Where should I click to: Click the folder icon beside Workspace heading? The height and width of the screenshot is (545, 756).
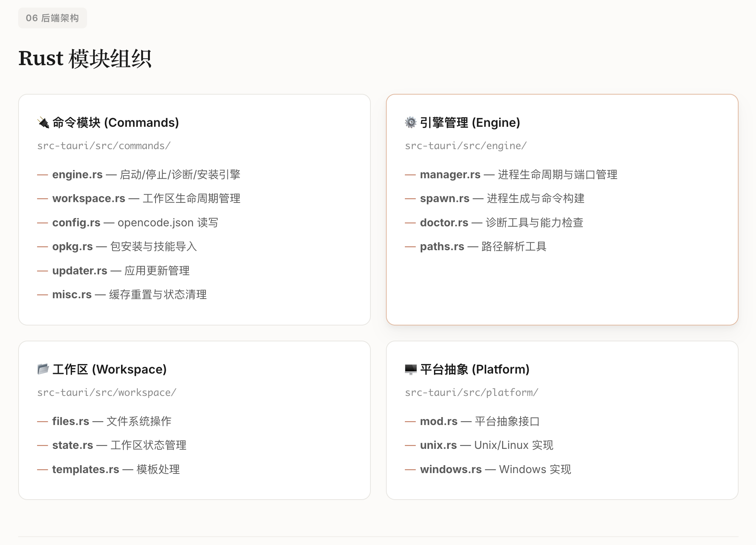pos(43,369)
